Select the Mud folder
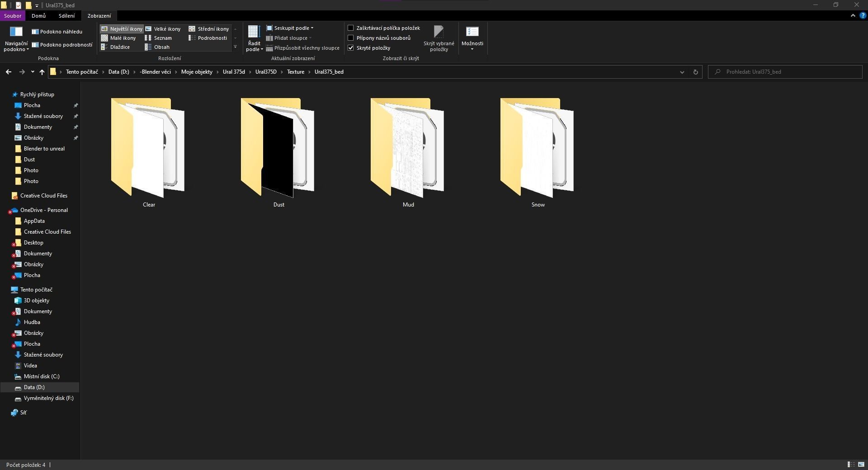 (408, 153)
